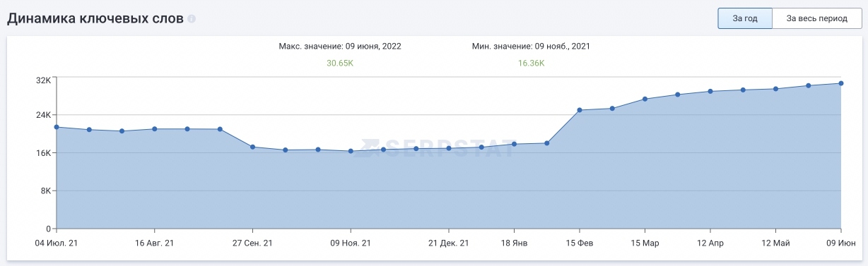
Task: Select data point at 21 Дек. 21
Action: 449,148
